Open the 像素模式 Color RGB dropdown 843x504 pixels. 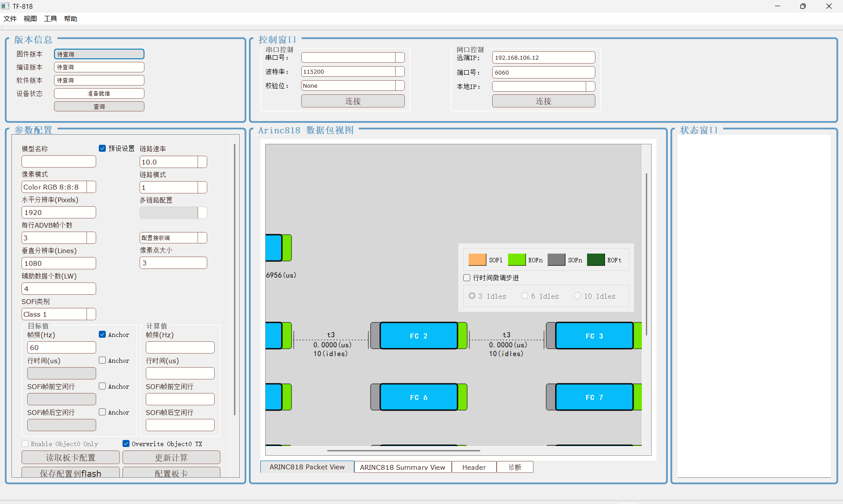click(x=91, y=187)
